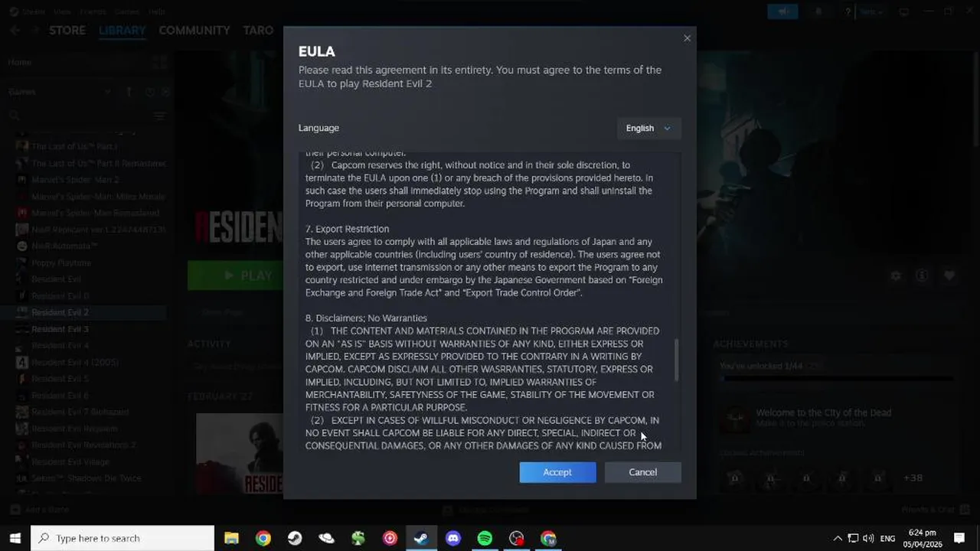Expand the Games category dropdown in sidebar

(x=107, y=92)
